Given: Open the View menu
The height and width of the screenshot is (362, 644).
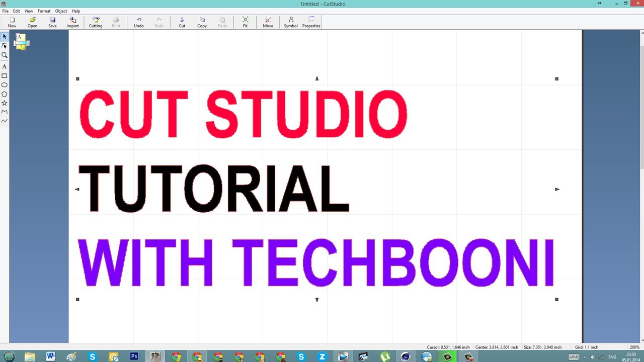Looking at the screenshot, I should click(x=29, y=11).
